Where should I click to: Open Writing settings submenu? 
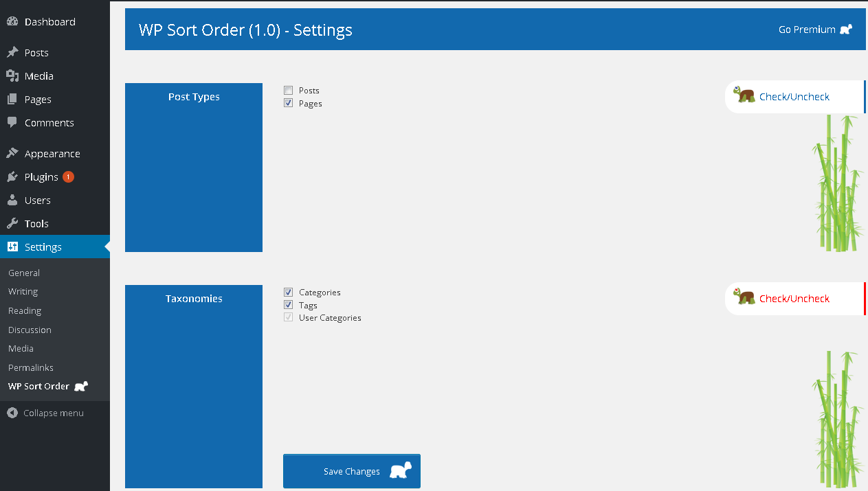coord(23,291)
